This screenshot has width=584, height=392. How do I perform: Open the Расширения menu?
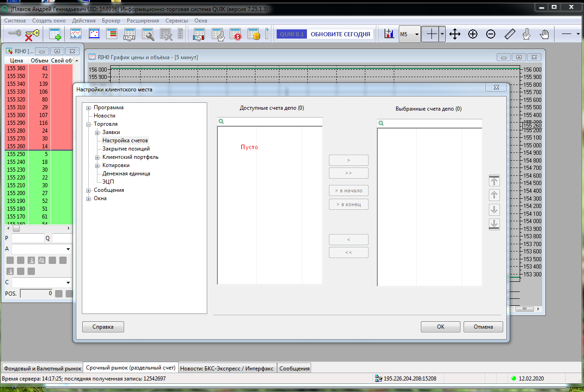coord(143,21)
